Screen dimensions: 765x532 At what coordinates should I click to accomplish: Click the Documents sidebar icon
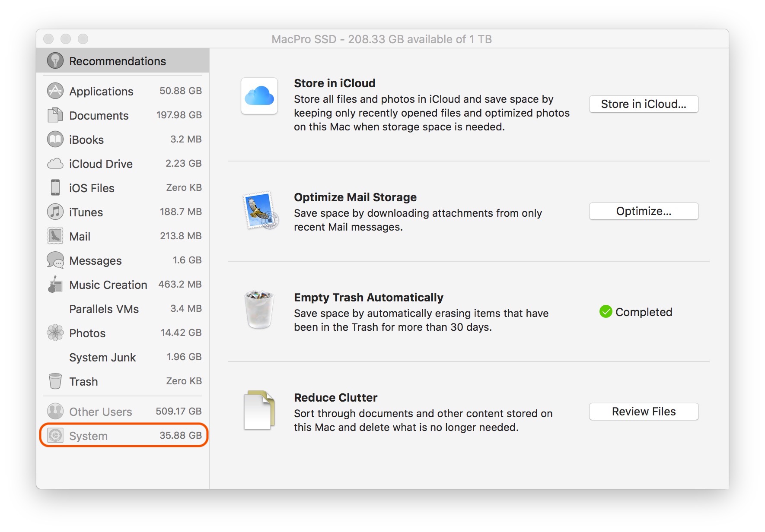tap(55, 115)
